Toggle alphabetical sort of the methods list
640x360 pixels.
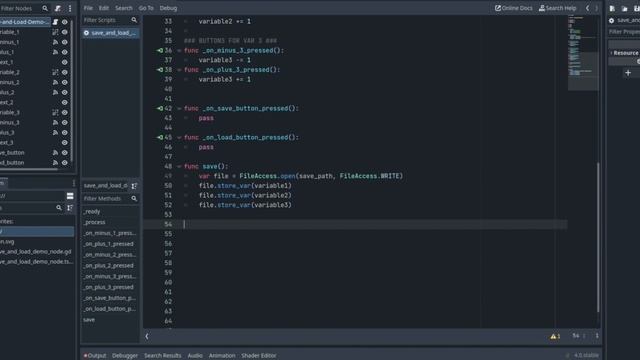(x=134, y=186)
